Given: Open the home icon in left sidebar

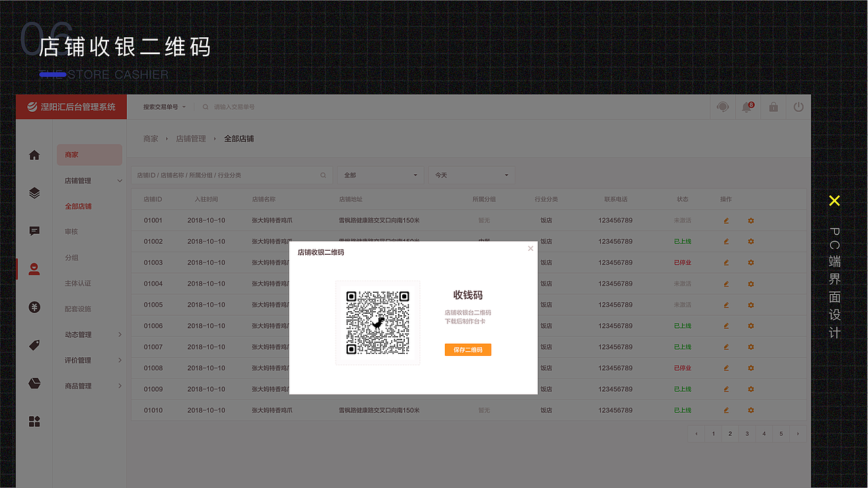Looking at the screenshot, I should click(x=35, y=155).
